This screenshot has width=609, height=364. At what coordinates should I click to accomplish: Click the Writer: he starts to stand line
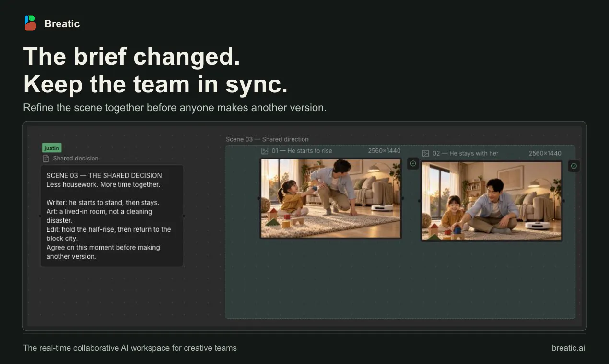(x=103, y=203)
